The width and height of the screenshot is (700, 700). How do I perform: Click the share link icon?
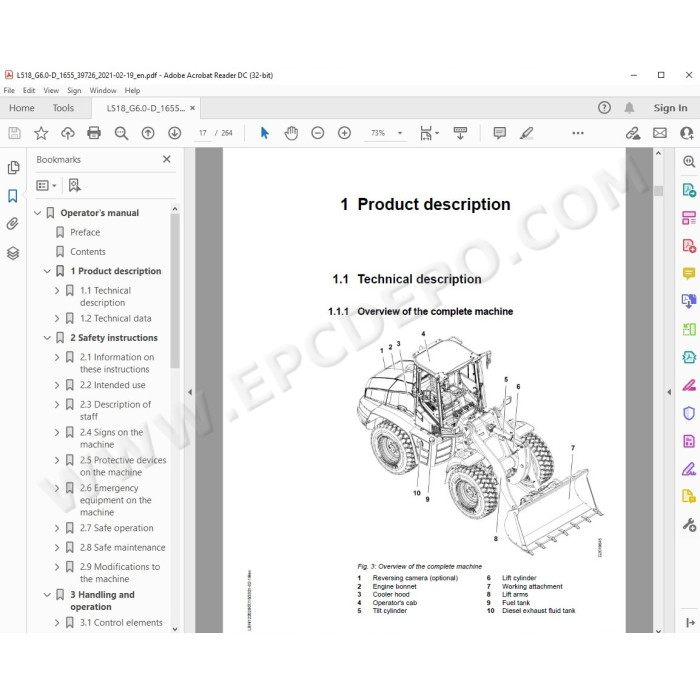point(633,133)
